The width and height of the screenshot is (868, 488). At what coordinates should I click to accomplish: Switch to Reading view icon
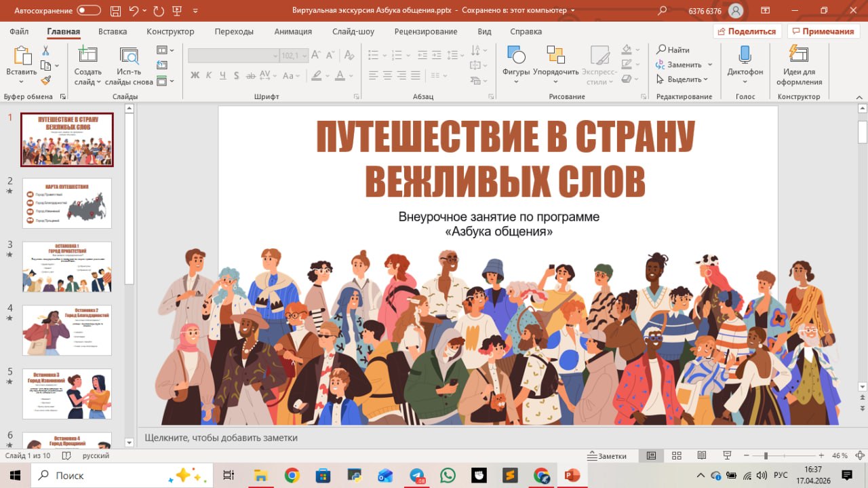tap(701, 456)
